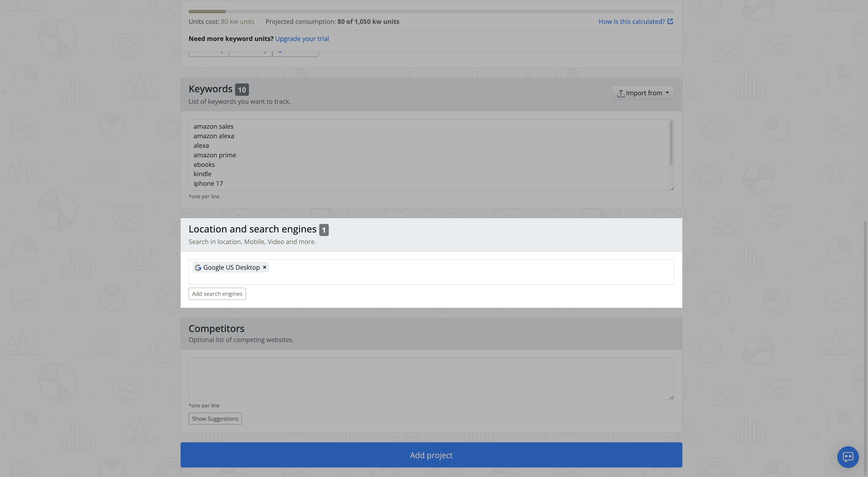Click the keyword units progress bar
868x477 pixels.
pos(431,12)
